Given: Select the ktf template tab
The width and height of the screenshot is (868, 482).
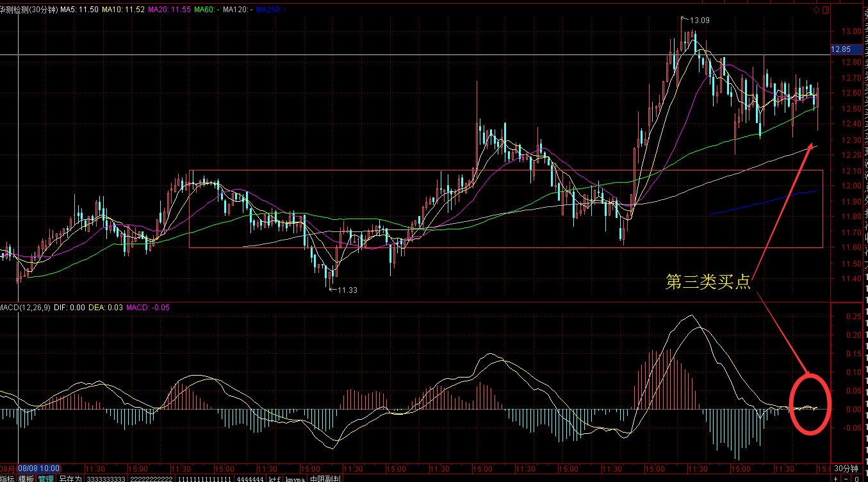Looking at the screenshot, I should pyautogui.click(x=275, y=478).
